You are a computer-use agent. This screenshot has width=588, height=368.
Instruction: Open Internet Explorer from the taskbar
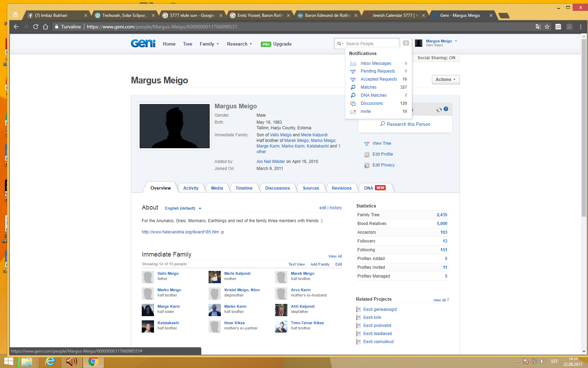point(50,361)
